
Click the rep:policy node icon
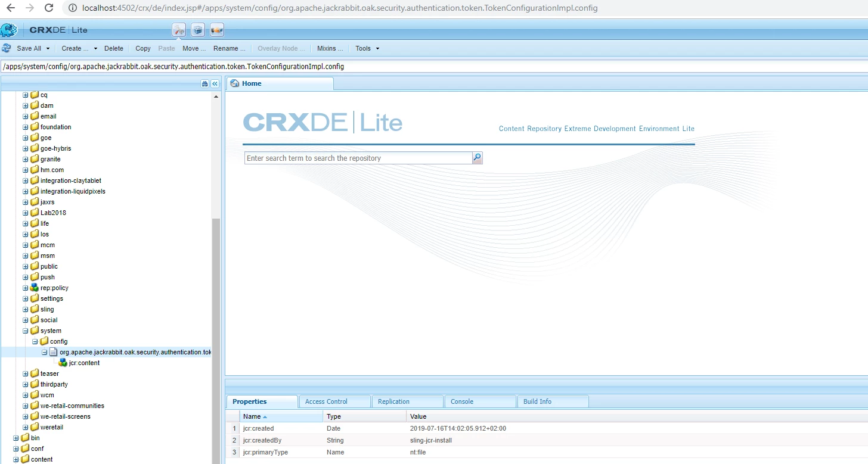pos(35,288)
